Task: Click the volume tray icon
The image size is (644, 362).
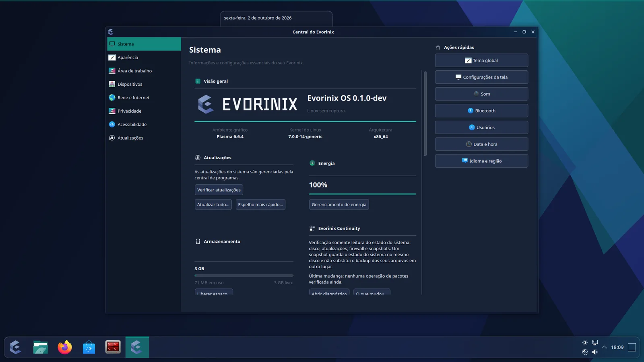Action: [595, 352]
